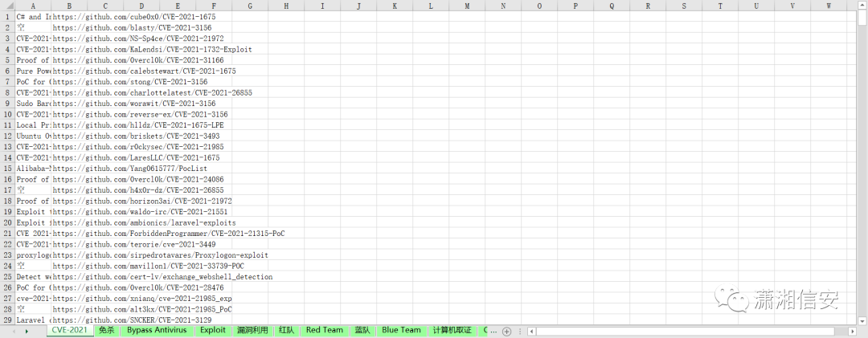The height and width of the screenshot is (338, 868).
Task: Select column K header
Action: pyautogui.click(x=395, y=6)
